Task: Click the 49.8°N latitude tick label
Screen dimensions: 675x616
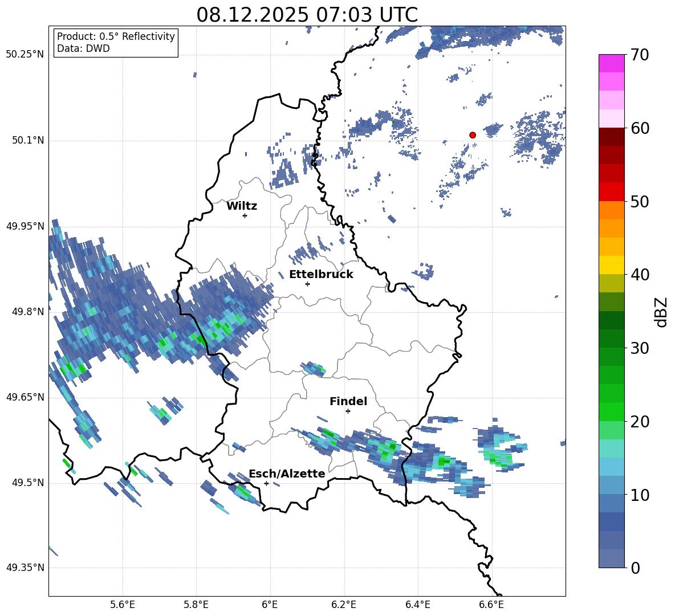Action: point(27,312)
